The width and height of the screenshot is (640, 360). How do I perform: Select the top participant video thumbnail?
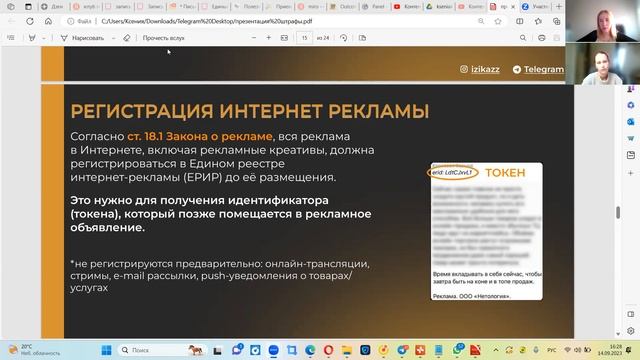click(x=602, y=21)
